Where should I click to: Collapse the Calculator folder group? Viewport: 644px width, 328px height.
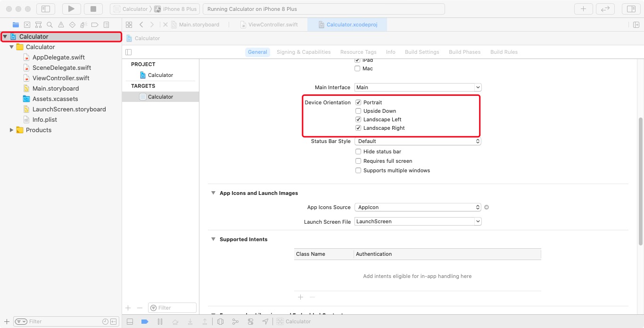[11, 47]
